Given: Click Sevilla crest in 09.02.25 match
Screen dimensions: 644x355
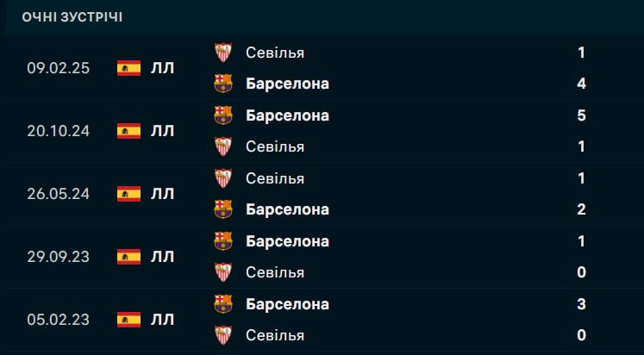Looking at the screenshot, I should tap(222, 53).
